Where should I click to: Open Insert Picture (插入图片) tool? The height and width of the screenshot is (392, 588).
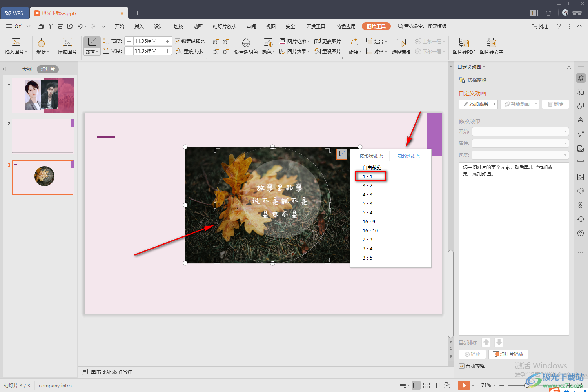(x=16, y=46)
